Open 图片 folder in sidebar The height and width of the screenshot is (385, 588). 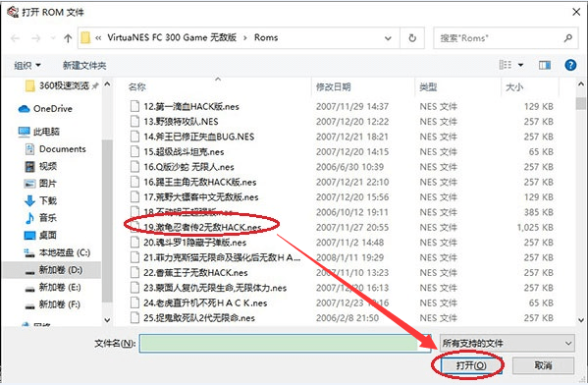40,183
